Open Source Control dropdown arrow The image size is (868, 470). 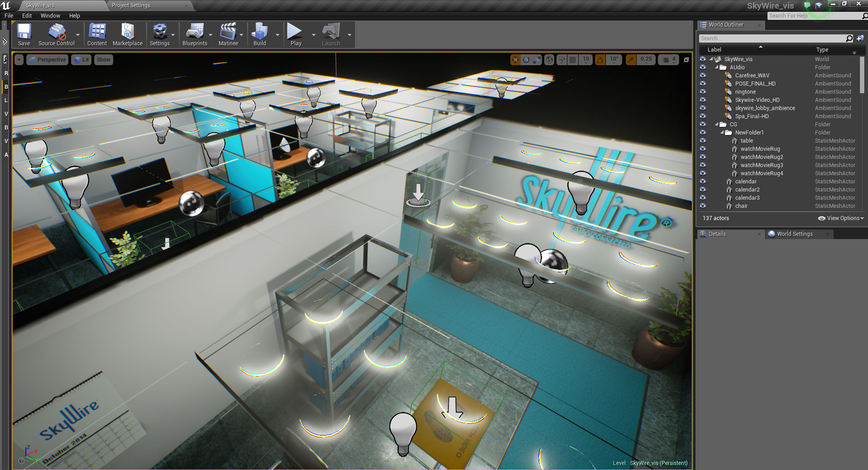78,35
